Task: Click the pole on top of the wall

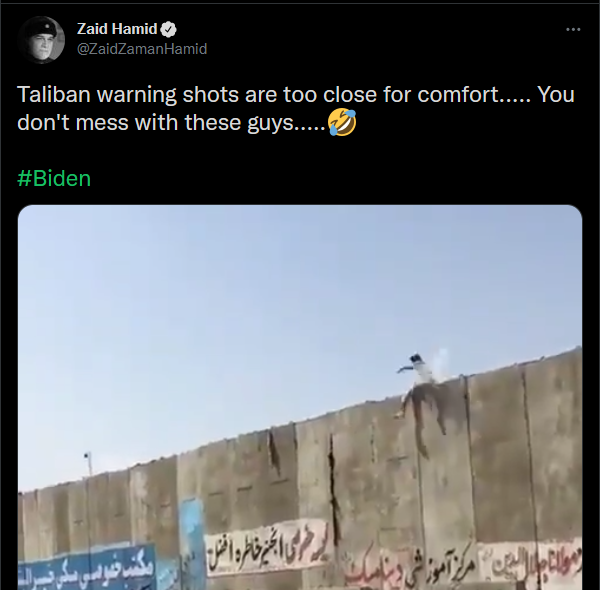Action: pos(88,465)
